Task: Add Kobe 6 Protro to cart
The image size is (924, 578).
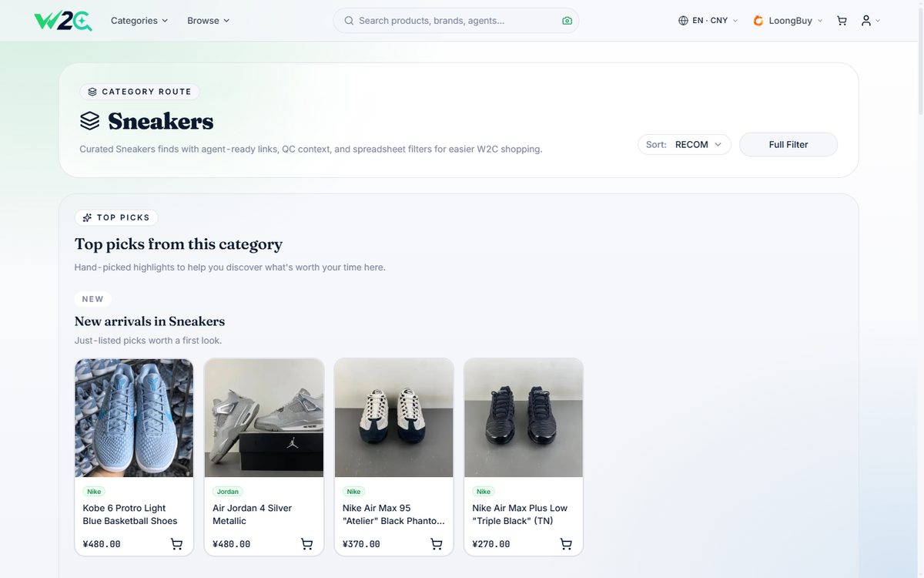Action: pyautogui.click(x=176, y=544)
